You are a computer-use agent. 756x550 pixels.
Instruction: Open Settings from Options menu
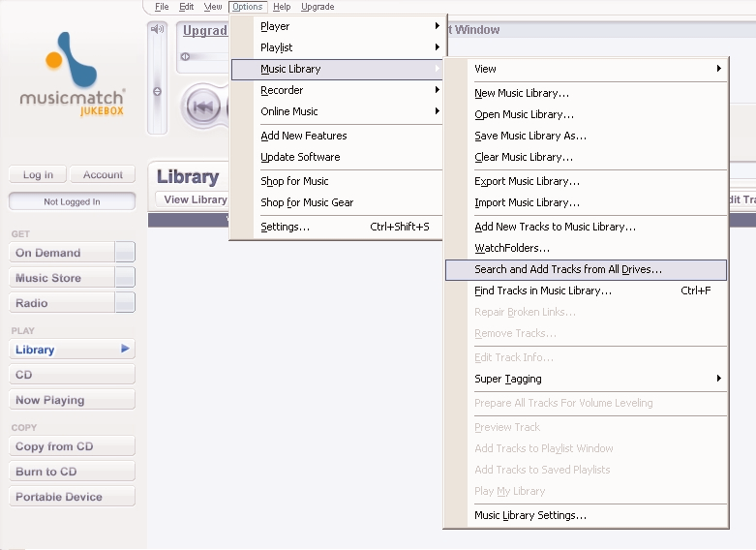pos(337,227)
